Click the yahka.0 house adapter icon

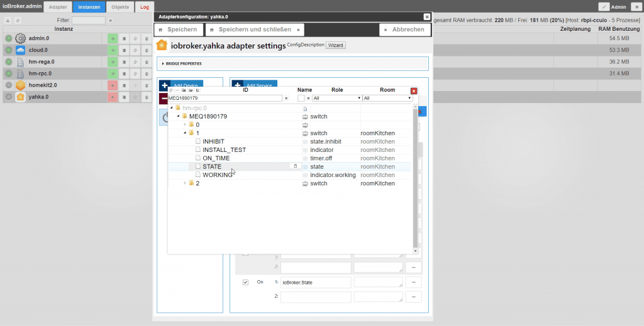[20, 97]
